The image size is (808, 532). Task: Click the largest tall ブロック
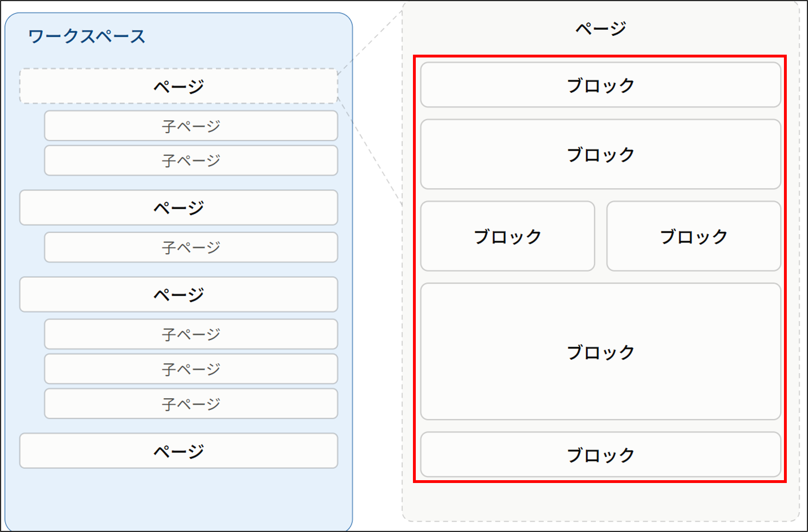point(601,352)
